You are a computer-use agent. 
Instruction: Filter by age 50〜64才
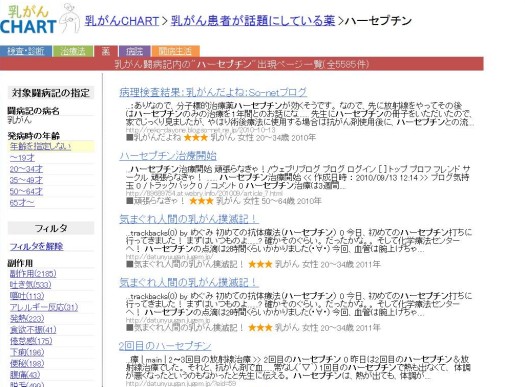(26, 191)
